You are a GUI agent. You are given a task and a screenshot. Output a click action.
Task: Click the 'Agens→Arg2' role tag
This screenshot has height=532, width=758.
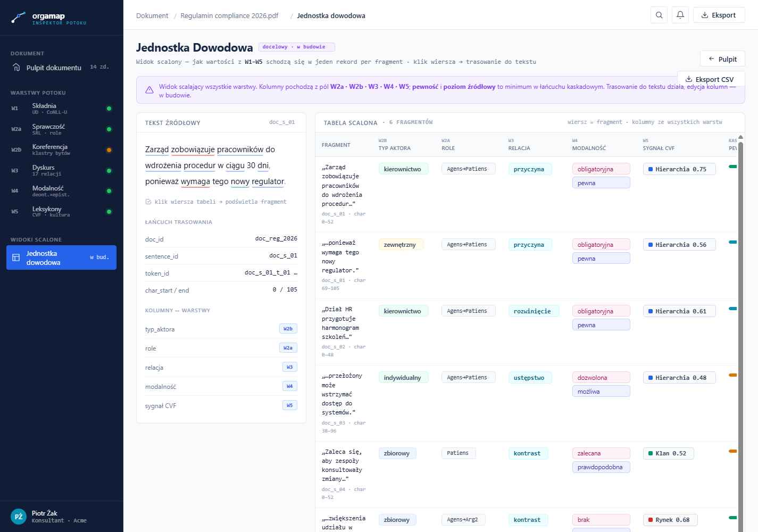(x=462, y=520)
